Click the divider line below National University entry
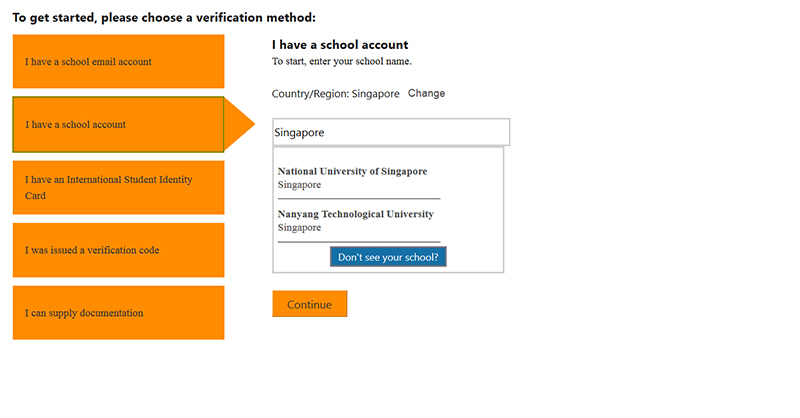 point(358,198)
